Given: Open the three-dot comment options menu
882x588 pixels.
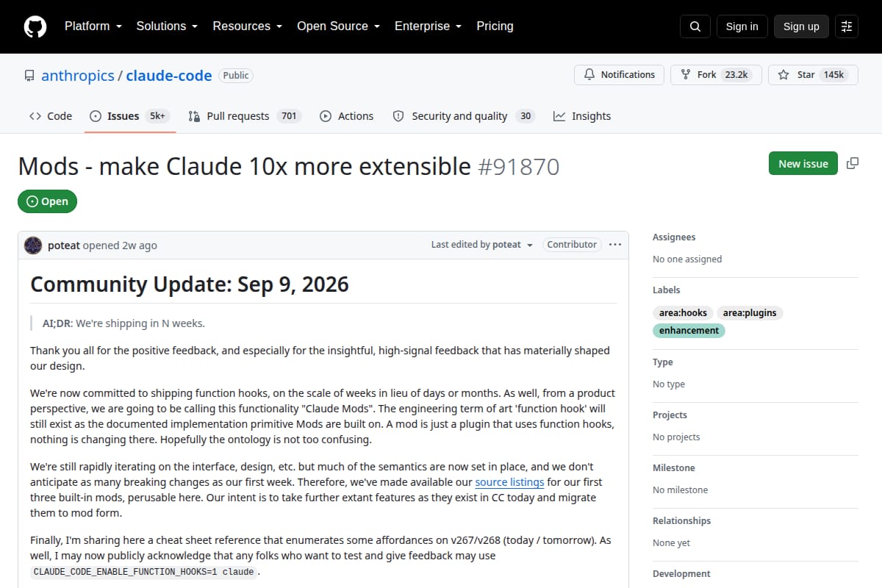Looking at the screenshot, I should [615, 245].
